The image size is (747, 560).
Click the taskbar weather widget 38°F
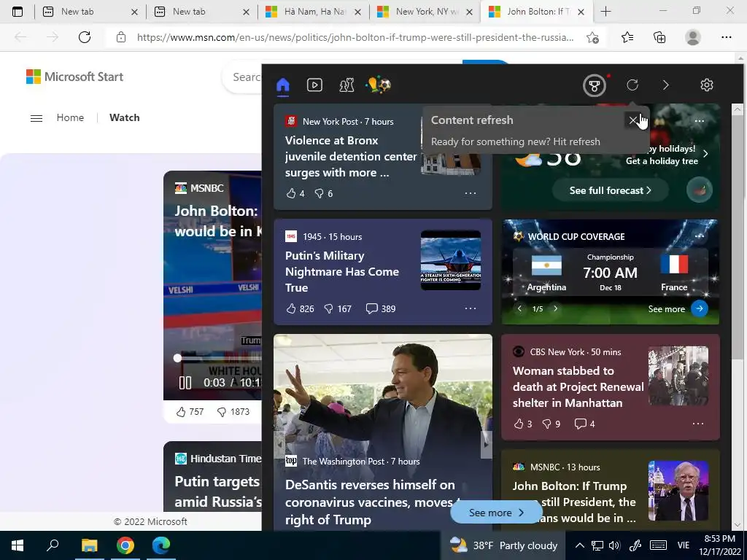tap(503, 545)
